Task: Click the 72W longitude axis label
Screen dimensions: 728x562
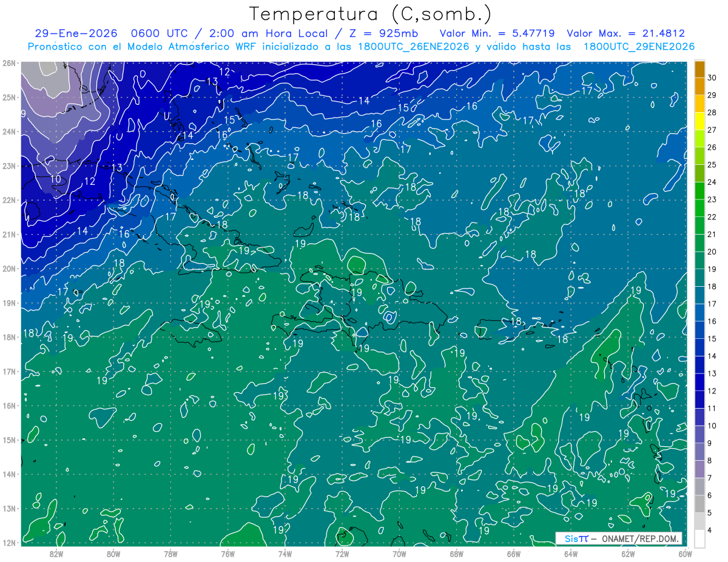Action: coord(342,553)
